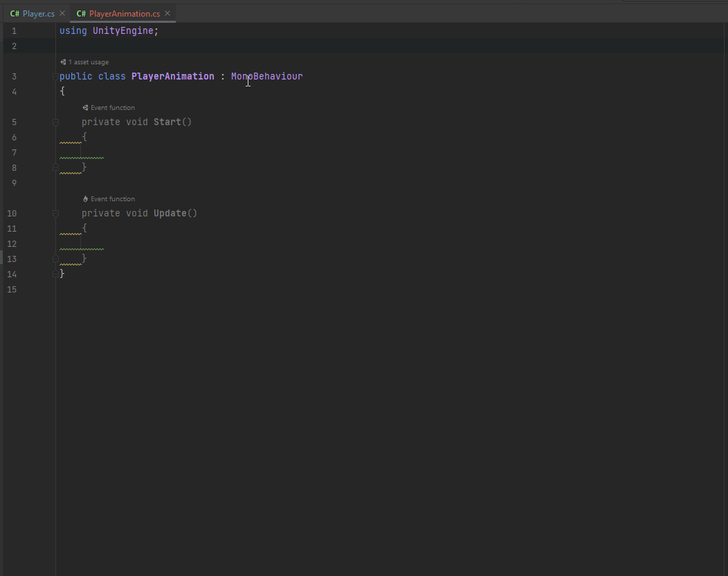Collapse the PlayerAnimation class fold marker

[x=56, y=77]
